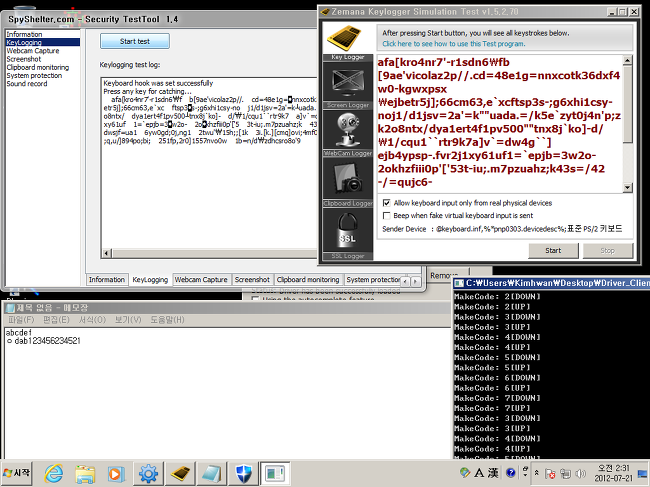Switch to the Webcam Capture bottom tab
The width and height of the screenshot is (650, 487).
pyautogui.click(x=201, y=280)
